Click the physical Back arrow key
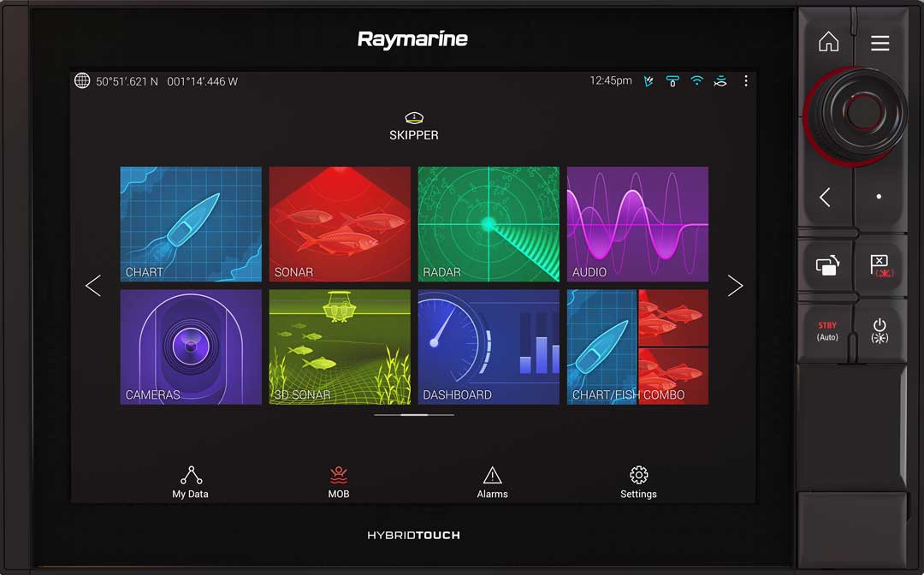This screenshot has width=924, height=575. 826,197
